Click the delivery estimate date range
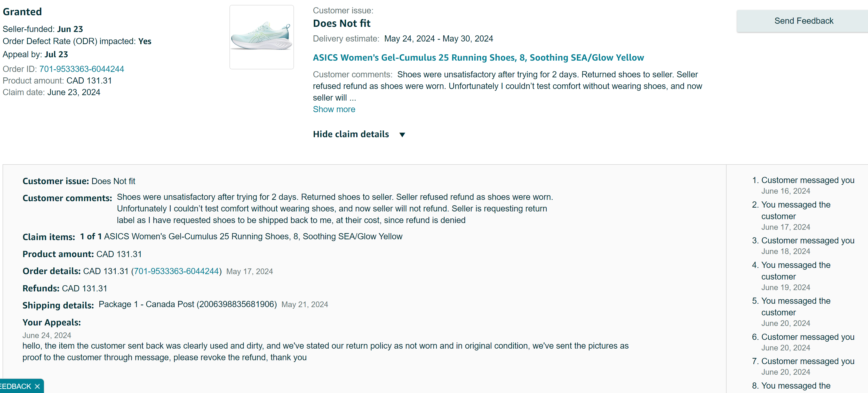 click(438, 39)
